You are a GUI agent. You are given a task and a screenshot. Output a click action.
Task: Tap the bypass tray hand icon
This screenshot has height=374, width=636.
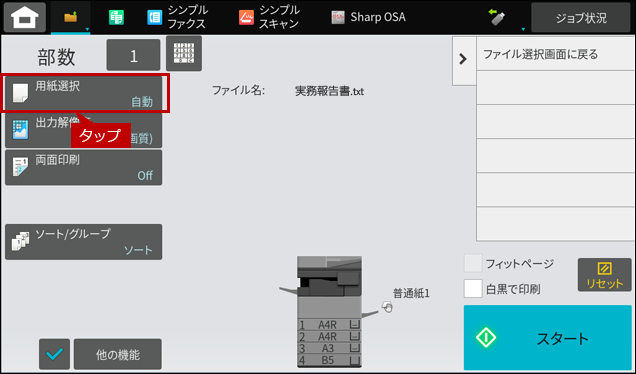coord(387,307)
